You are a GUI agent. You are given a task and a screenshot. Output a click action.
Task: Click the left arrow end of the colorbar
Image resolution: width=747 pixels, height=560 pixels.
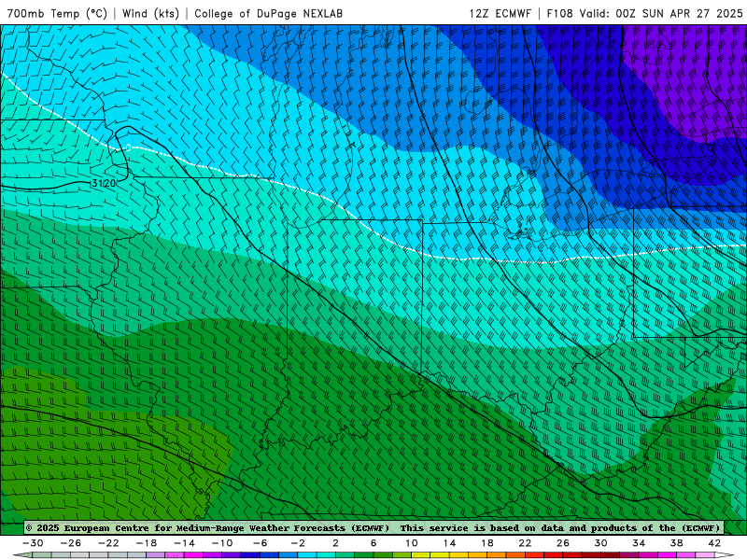point(22,554)
